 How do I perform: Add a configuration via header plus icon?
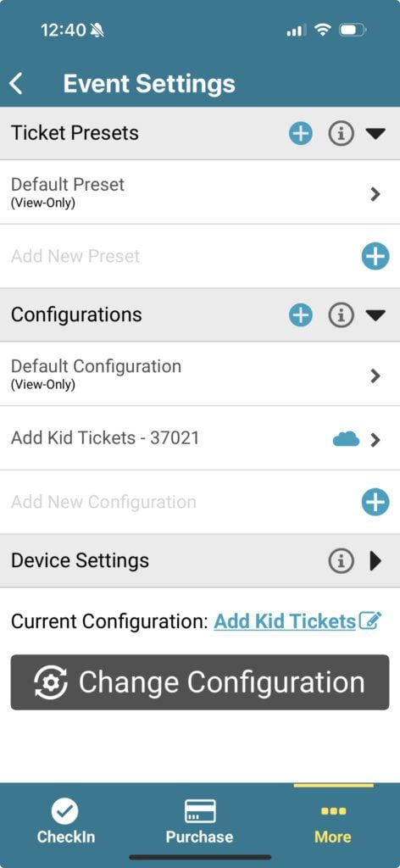point(300,315)
